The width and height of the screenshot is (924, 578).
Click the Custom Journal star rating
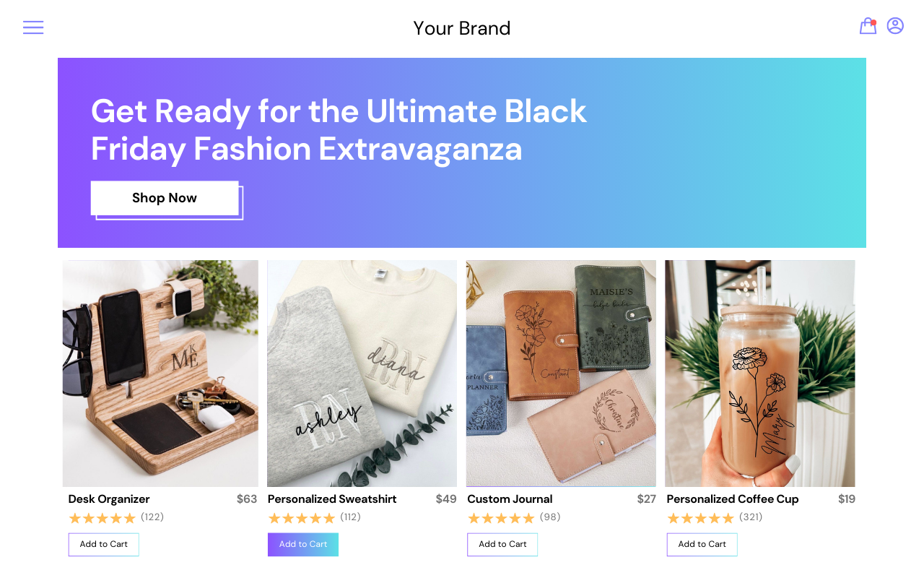501,518
